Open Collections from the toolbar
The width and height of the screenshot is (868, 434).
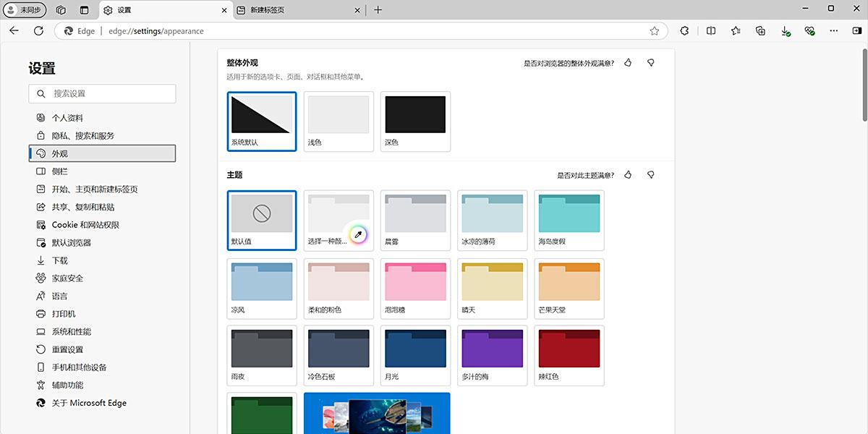pos(759,30)
